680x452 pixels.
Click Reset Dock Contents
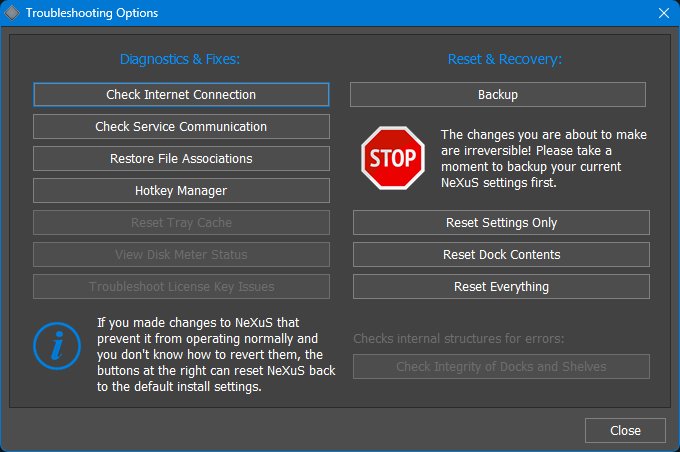pyautogui.click(x=501, y=255)
